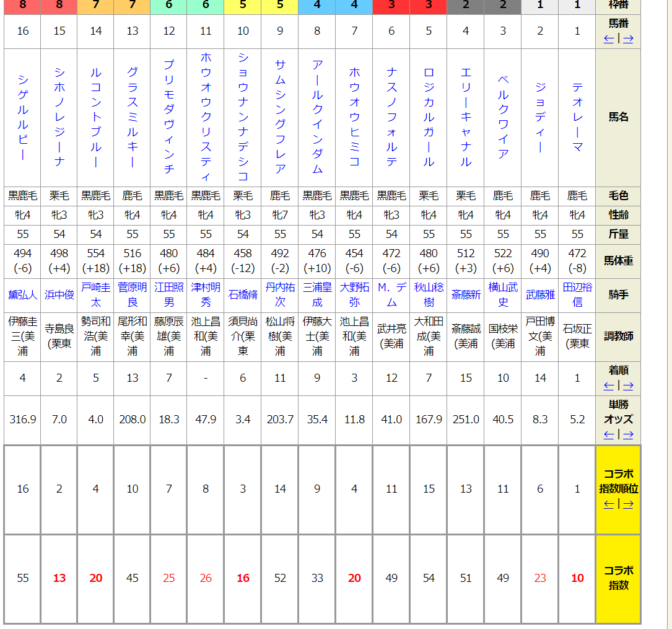Screen dimensions: 672x629
Task: Click the left sort arrow under 馬番
Action: [609, 39]
